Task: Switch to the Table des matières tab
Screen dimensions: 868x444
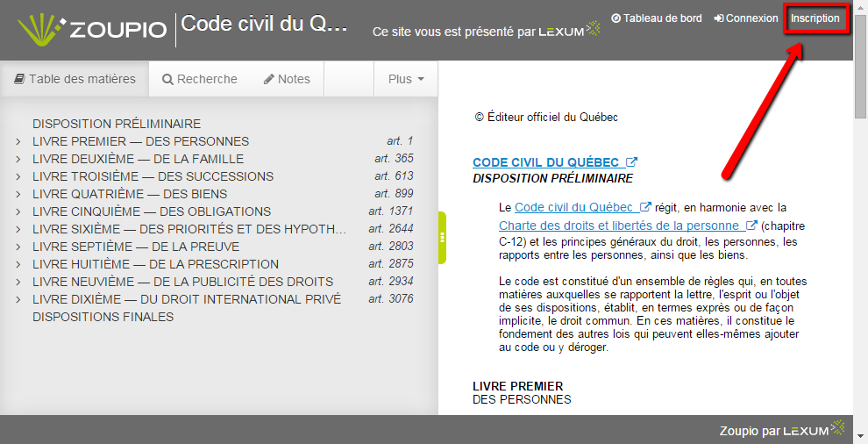Action: (75, 79)
